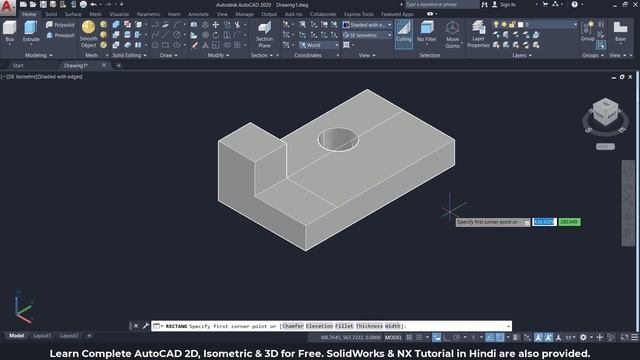The height and width of the screenshot is (360, 640).
Task: Open the AutoCAD application menu logo
Action: click(x=7, y=7)
